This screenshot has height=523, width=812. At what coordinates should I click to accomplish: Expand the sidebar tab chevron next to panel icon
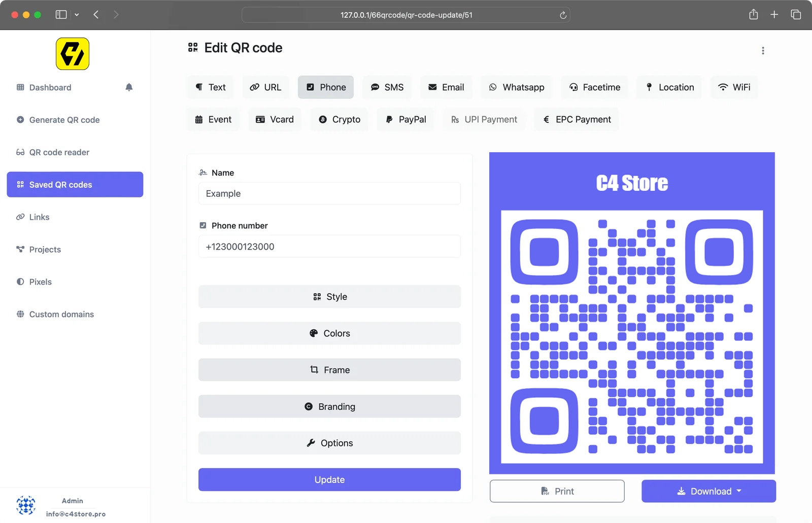pos(77,15)
